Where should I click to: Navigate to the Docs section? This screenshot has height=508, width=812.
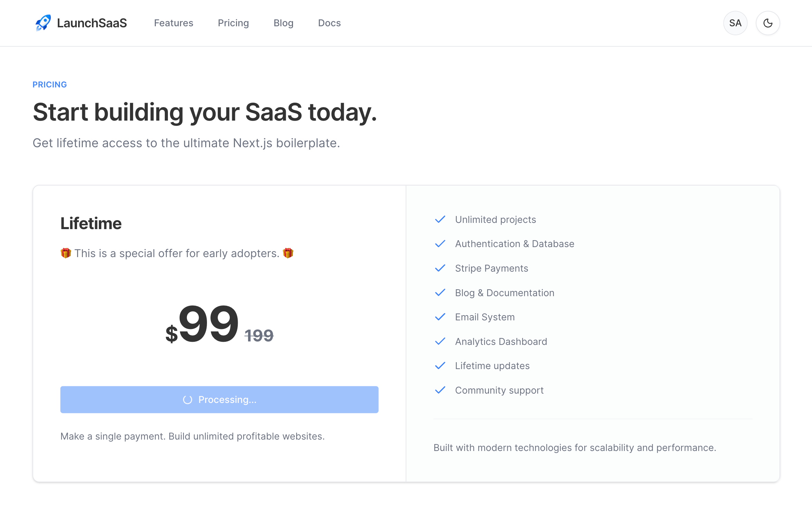(x=329, y=23)
